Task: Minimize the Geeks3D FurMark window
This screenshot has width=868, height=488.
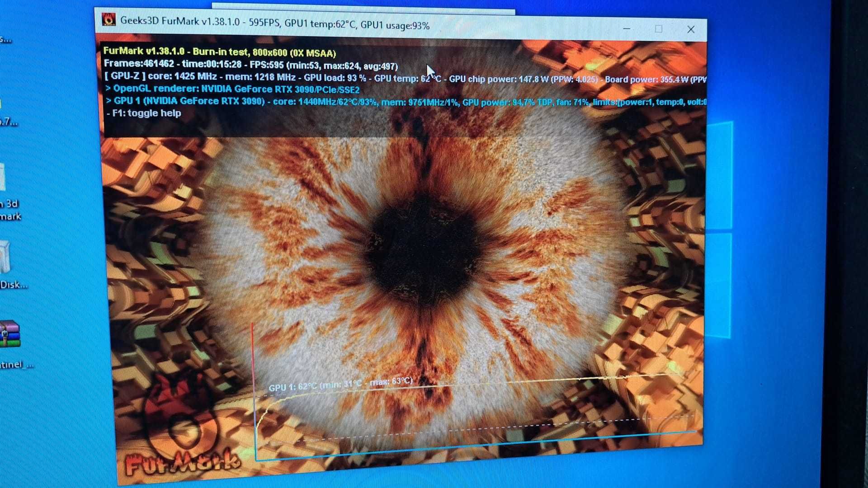Action: pos(627,29)
